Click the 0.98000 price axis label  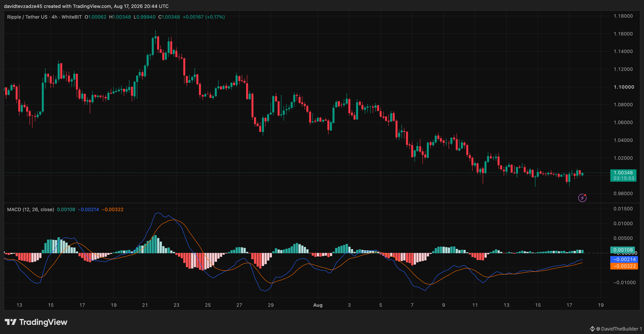[623, 194]
